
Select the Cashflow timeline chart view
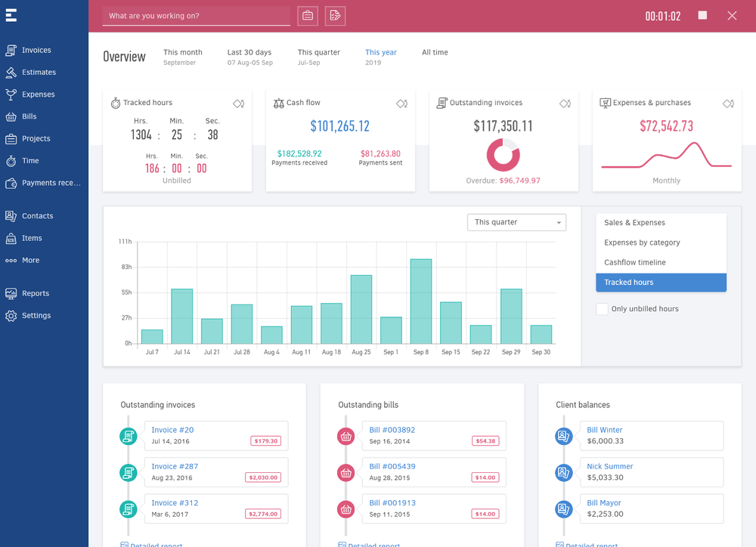(x=634, y=262)
